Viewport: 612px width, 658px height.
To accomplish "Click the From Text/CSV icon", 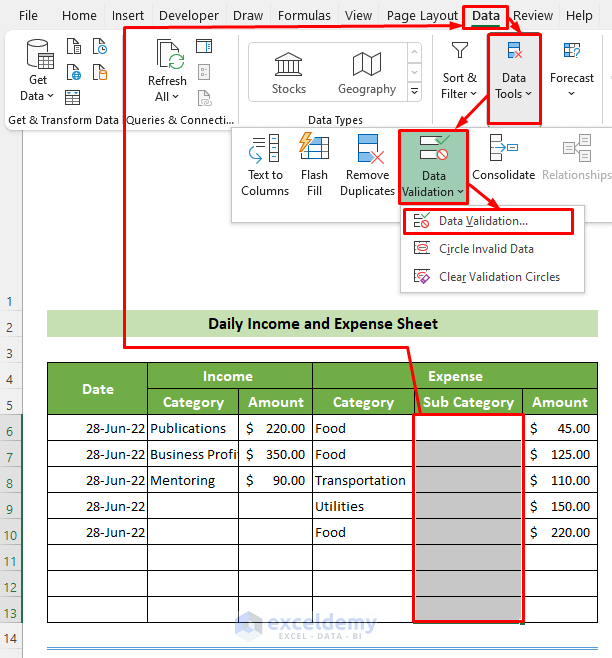I will tap(74, 46).
